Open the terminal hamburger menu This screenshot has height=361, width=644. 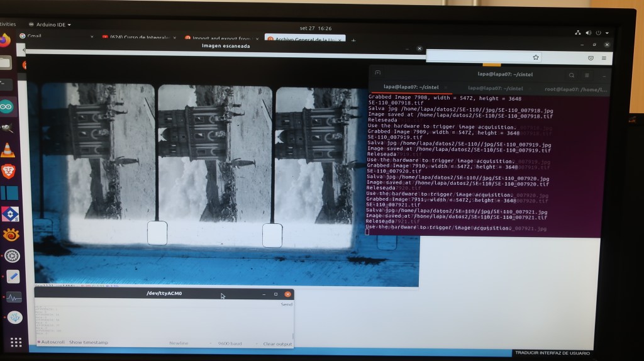pos(587,75)
